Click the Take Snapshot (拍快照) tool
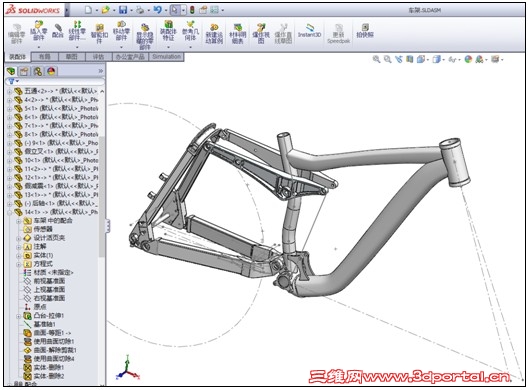This screenshot has width=529, height=390. tap(365, 31)
